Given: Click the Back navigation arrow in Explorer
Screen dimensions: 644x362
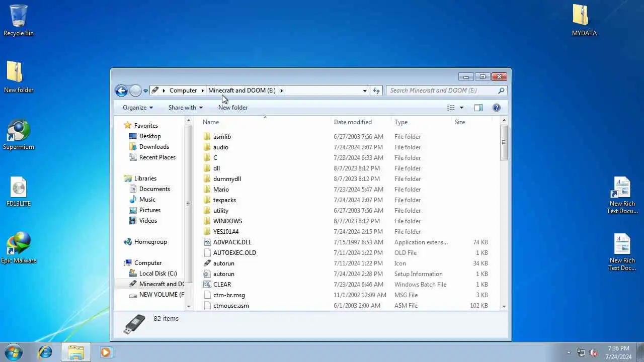Looking at the screenshot, I should point(121,90).
